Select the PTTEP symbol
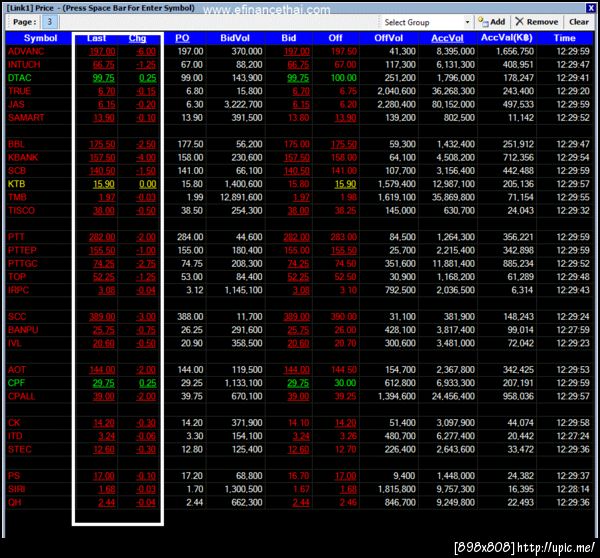This screenshot has width=600, height=558. pos(22,250)
